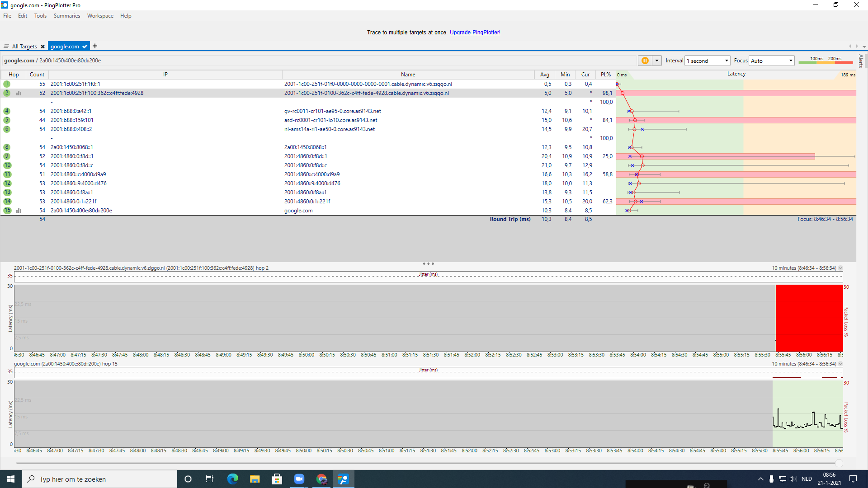Open Zoom from the taskbar
Image resolution: width=868 pixels, height=488 pixels.
(x=299, y=479)
